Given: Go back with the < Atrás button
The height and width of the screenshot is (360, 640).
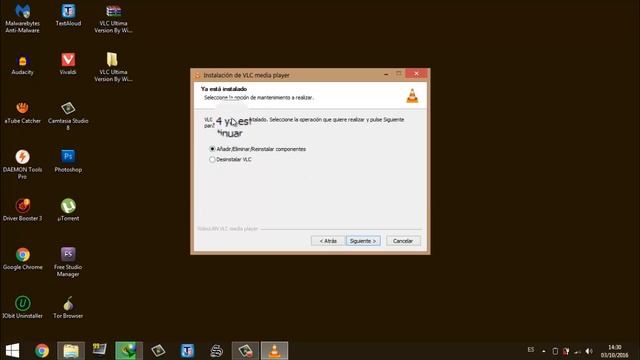Looking at the screenshot, I should 328,241.
